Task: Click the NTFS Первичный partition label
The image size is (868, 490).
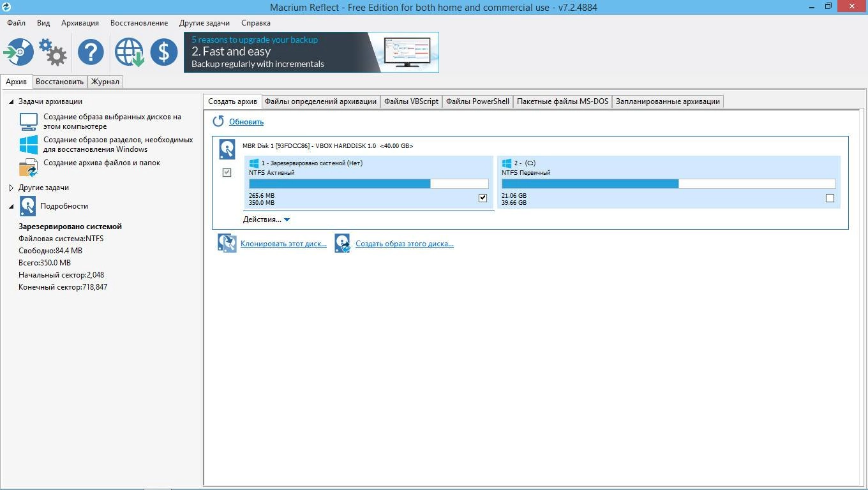Action: [x=526, y=173]
